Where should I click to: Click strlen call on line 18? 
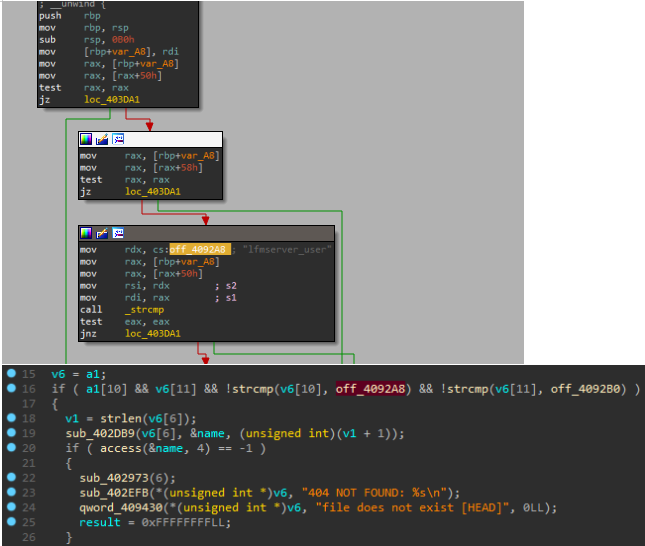(121, 418)
